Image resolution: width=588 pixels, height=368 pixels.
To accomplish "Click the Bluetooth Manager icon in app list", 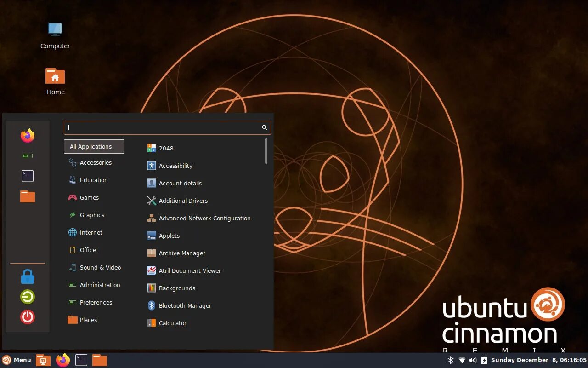I will [152, 305].
